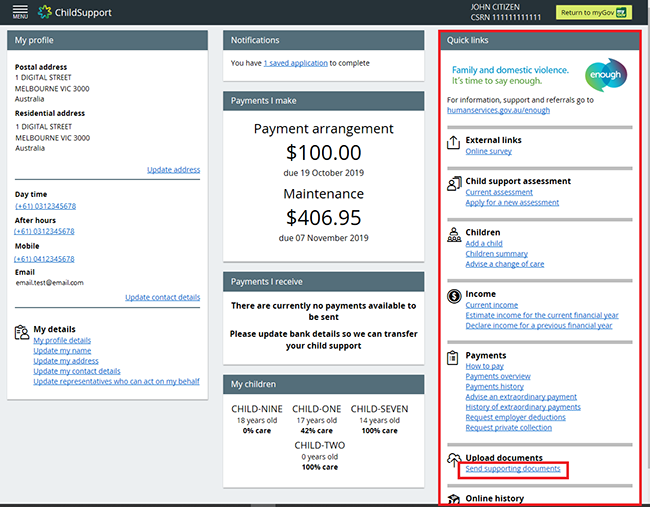The image size is (650, 507).
Task: Click the My details profile icon
Action: [x=21, y=331]
